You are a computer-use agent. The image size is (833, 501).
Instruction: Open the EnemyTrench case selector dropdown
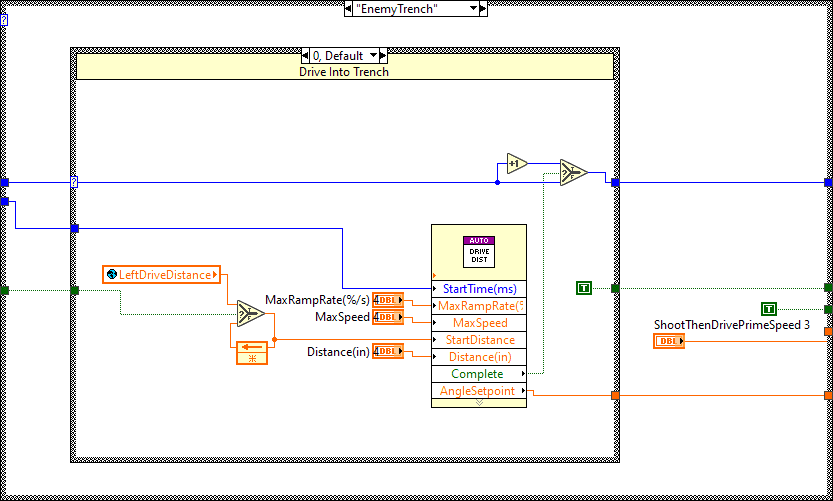470,8
